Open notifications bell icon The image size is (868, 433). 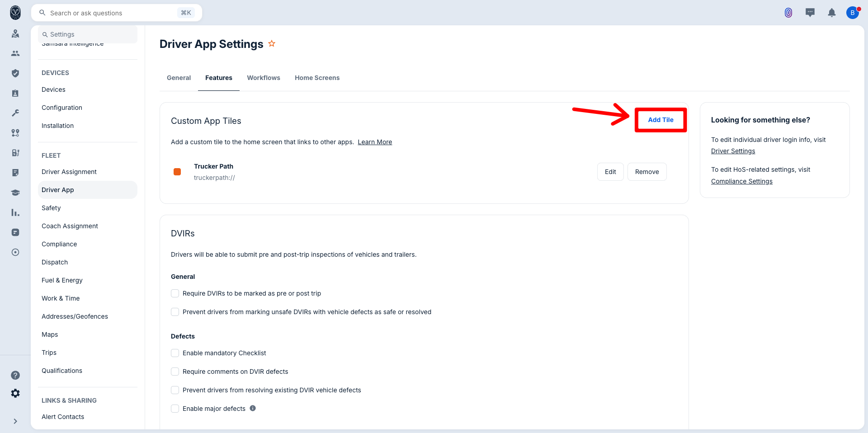pos(831,13)
